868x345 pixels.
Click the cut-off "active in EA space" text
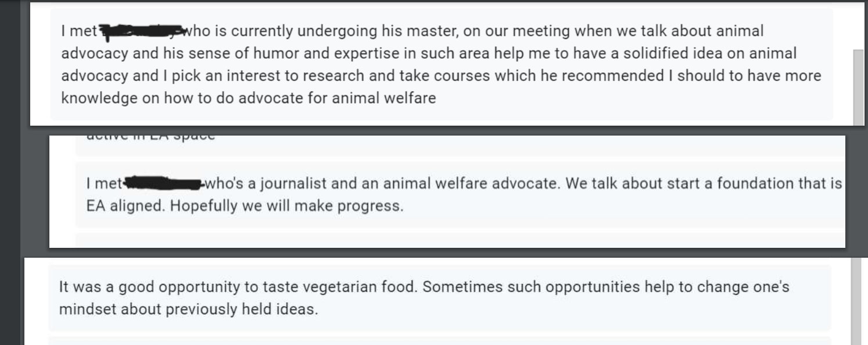coord(151,137)
